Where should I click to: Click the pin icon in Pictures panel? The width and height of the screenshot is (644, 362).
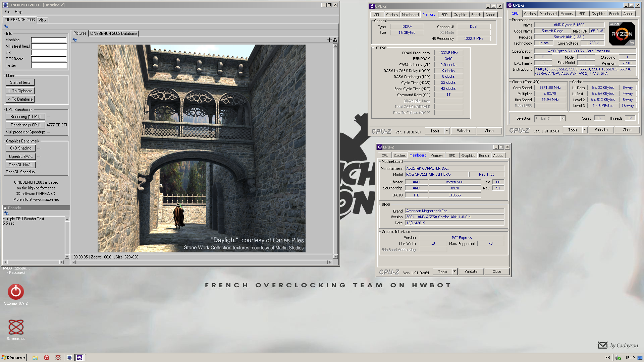(x=75, y=40)
